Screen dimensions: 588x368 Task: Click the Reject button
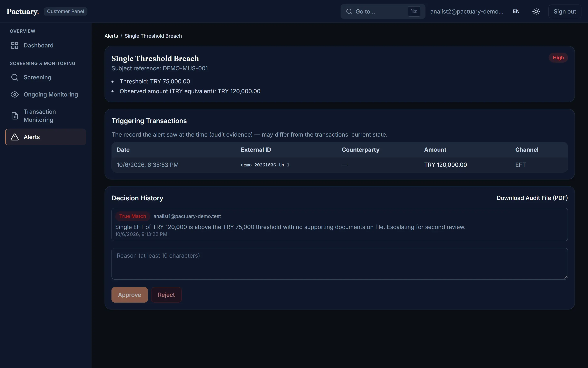166,295
